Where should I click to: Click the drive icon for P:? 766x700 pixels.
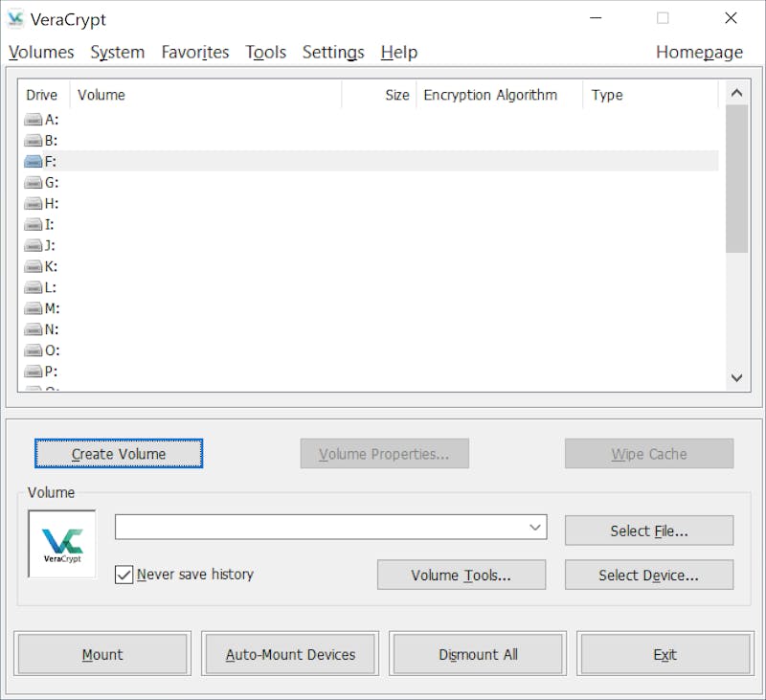34,372
